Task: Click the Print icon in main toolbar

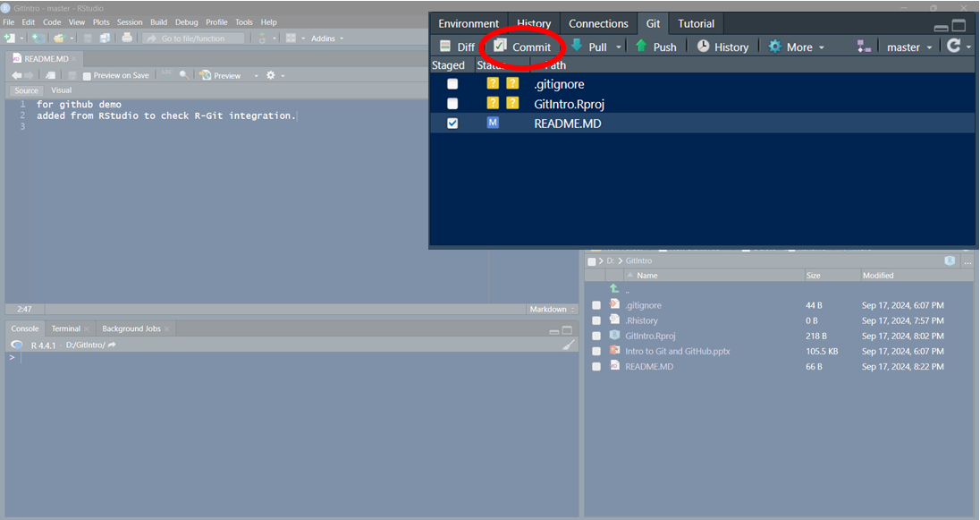Action: (127, 38)
